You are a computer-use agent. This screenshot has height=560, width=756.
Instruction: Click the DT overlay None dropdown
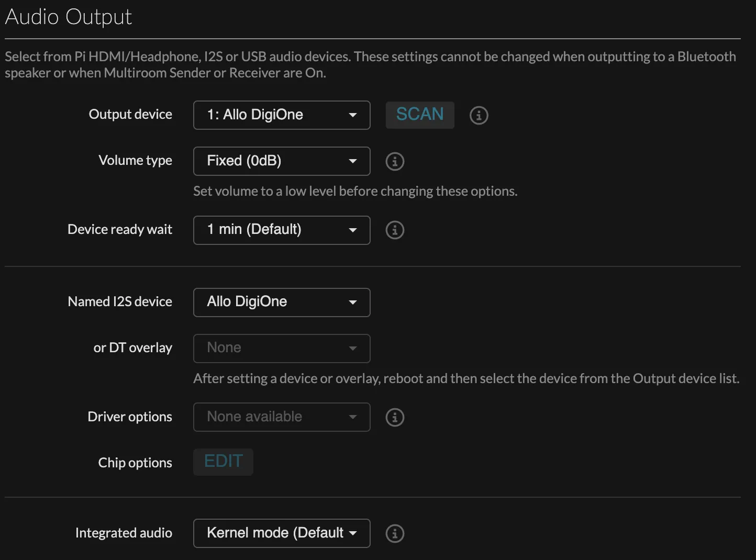282,349
